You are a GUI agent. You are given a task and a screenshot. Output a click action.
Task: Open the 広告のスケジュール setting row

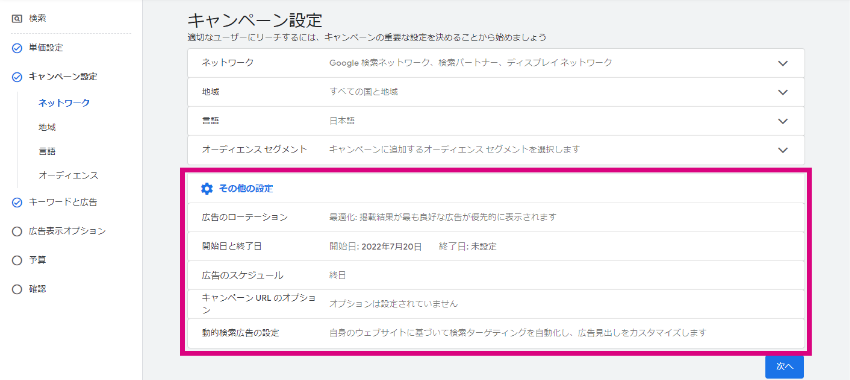tap(496, 275)
